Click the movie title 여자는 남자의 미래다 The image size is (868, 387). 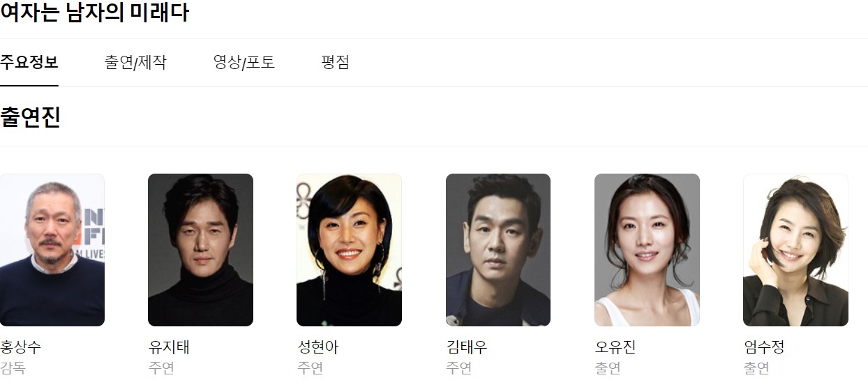coord(94,12)
